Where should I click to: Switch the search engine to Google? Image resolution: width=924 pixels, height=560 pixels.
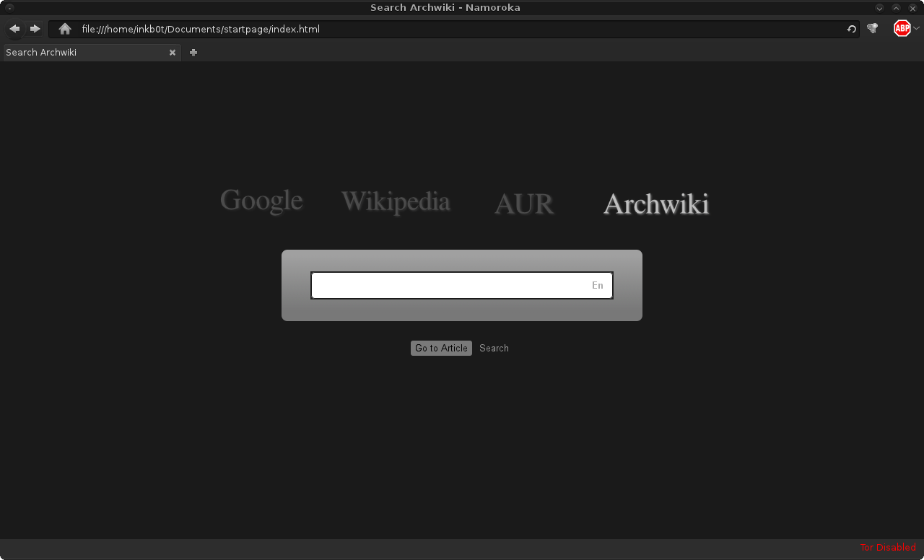(261, 201)
